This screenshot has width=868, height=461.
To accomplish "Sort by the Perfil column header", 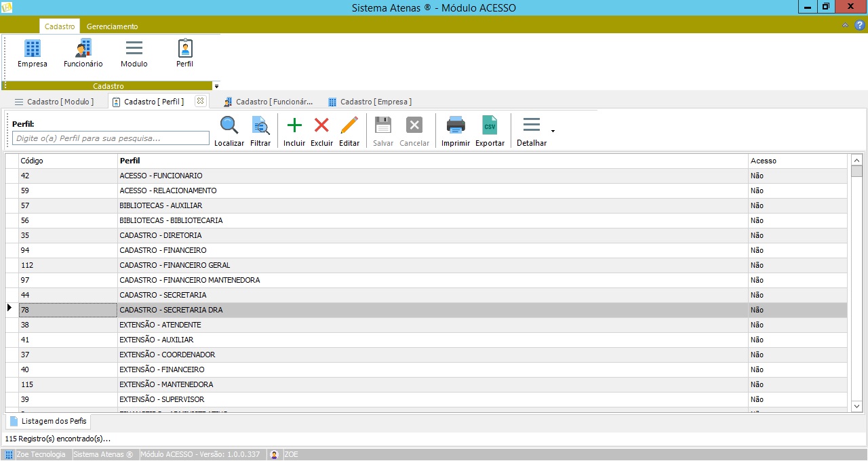I will pos(433,161).
